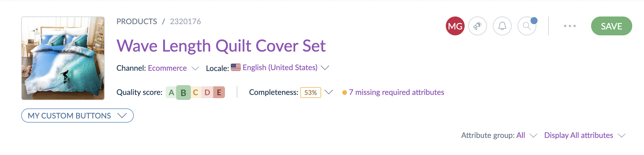
Task: Click quality score letter A
Action: [171, 93]
